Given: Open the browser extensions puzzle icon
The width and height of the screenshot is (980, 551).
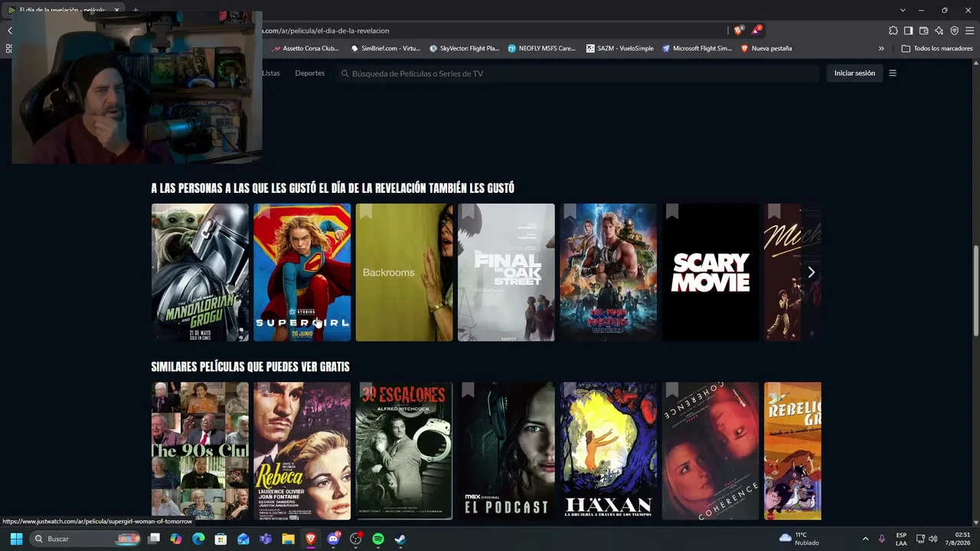Looking at the screenshot, I should tap(893, 31).
